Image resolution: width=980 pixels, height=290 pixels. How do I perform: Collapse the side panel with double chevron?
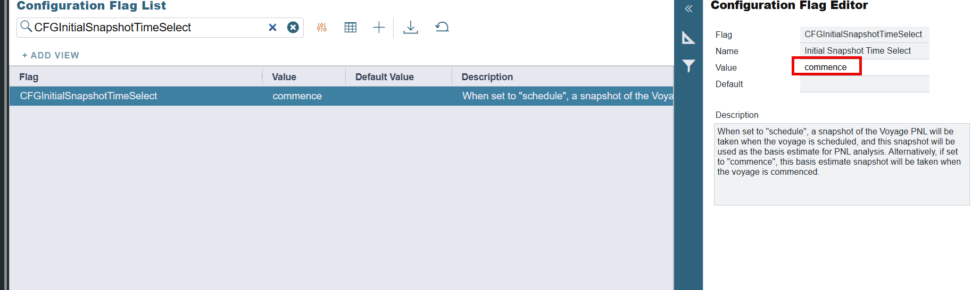tap(688, 8)
